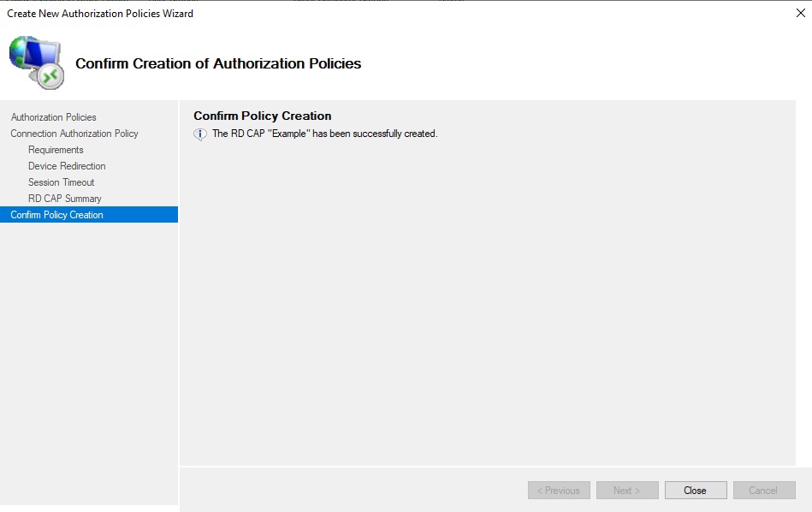The width and height of the screenshot is (812, 512).
Task: Open the Session Timeout step
Action: [x=61, y=182]
